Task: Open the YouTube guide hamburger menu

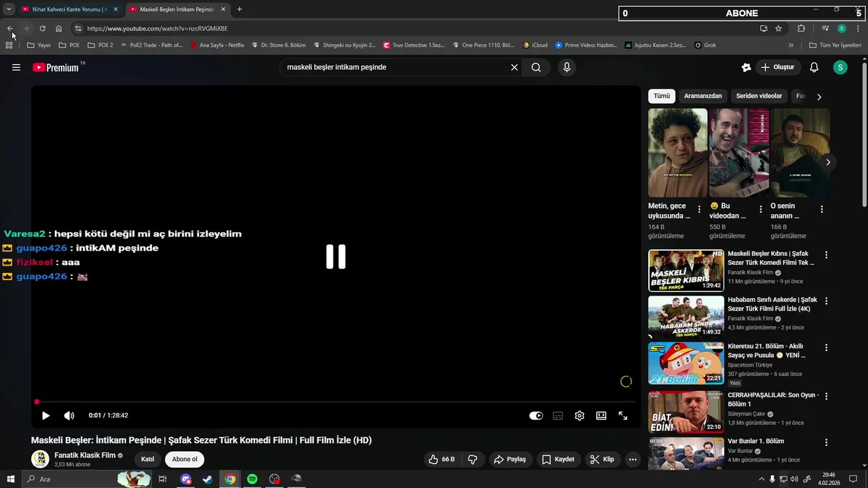Action: coord(16,67)
